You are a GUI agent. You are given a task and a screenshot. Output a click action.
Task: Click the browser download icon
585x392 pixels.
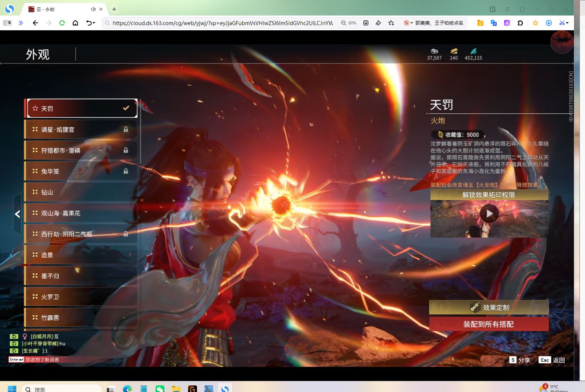[x=549, y=23]
